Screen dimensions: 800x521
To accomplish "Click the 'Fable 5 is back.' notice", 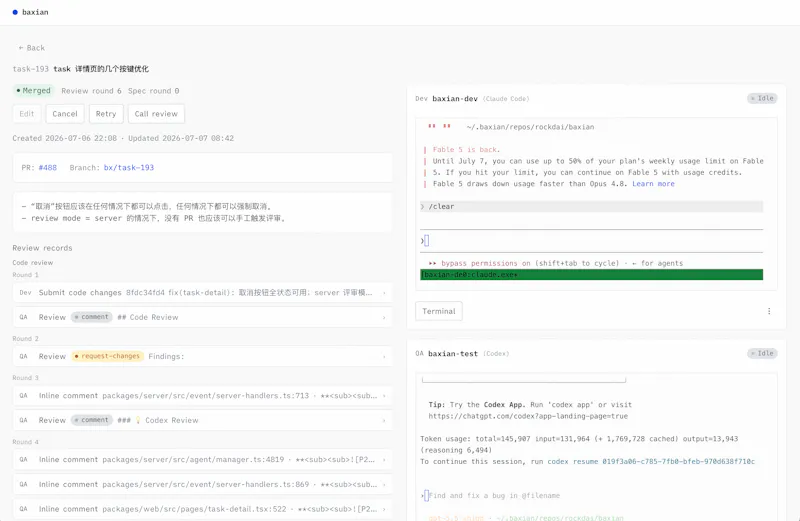I will [x=466, y=150].
